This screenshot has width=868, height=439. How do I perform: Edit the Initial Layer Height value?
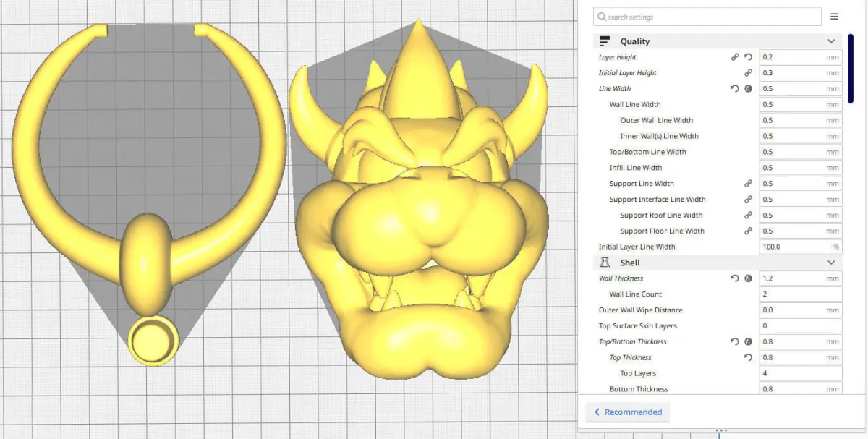click(801, 72)
